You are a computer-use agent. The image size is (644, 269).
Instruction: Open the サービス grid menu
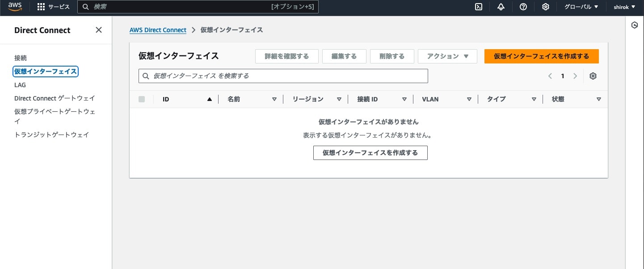53,7
